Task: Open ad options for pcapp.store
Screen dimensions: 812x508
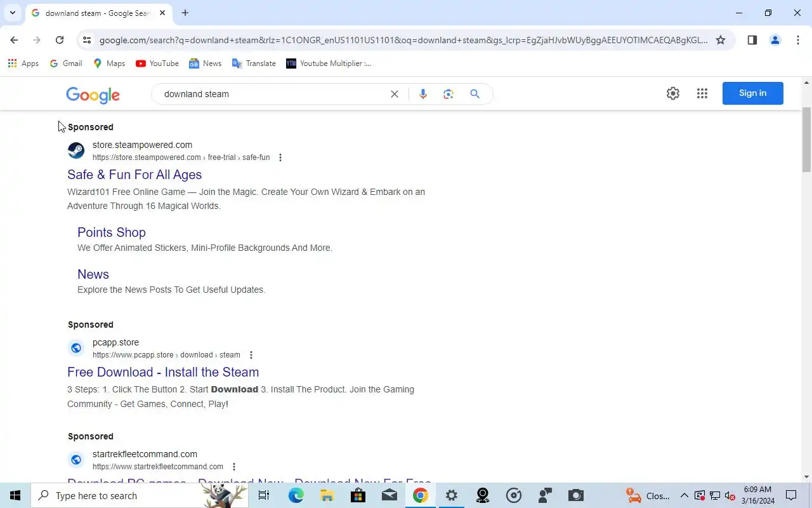Action: tap(251, 355)
